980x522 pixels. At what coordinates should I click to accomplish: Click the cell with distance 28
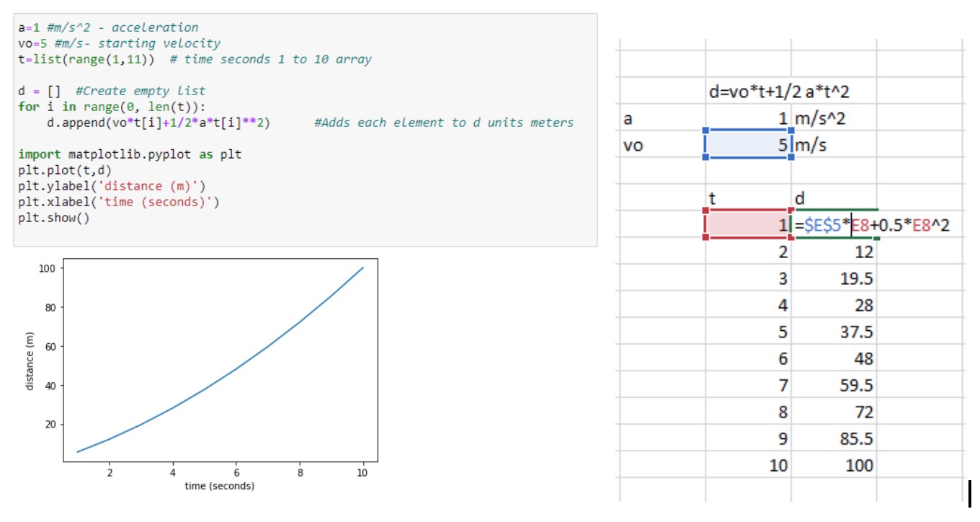[834, 306]
